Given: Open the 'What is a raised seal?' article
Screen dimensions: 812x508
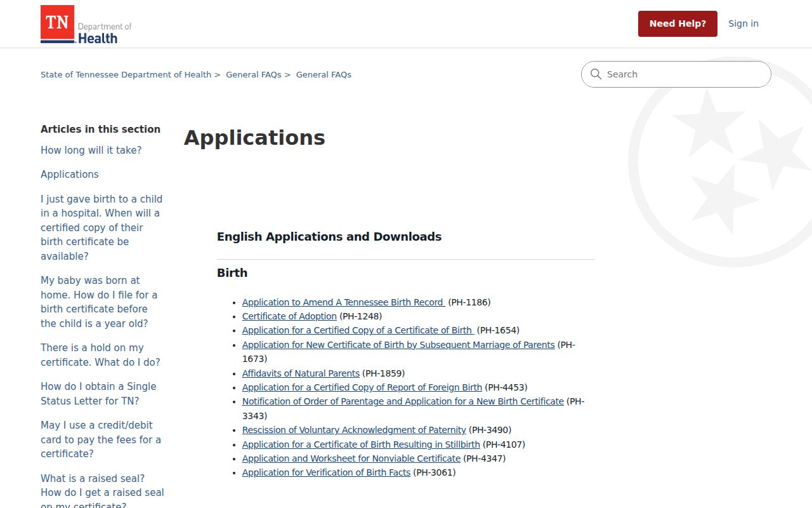Looking at the screenshot, I should [102, 492].
